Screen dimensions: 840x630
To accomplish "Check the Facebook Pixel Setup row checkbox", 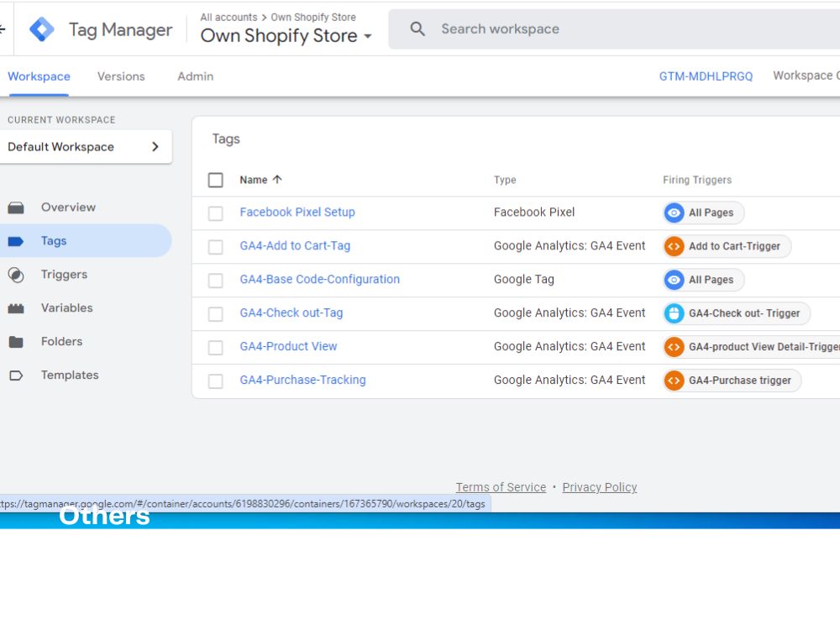I will pos(215,213).
